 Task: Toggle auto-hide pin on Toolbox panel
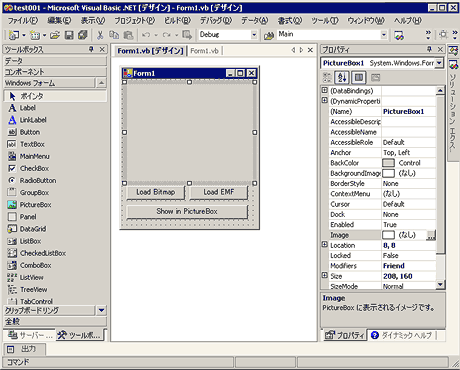tap(91, 49)
